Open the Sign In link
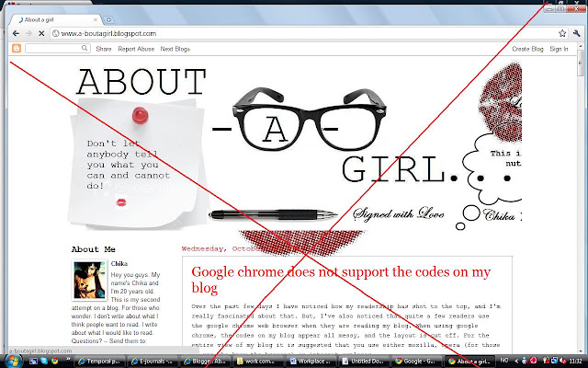Viewport: 588px width, 368px height. pyautogui.click(x=559, y=49)
